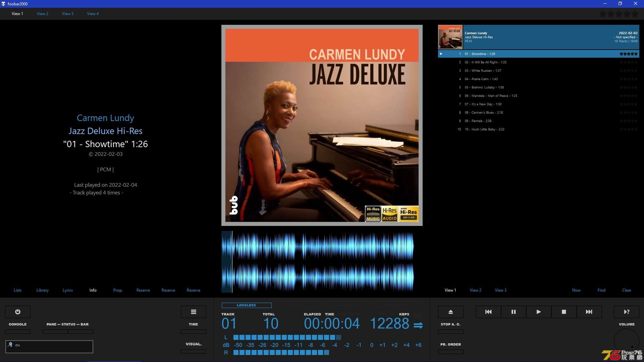Viewport: 644px width, 362px height.
Task: Toggle the Time display button
Action: (194, 331)
